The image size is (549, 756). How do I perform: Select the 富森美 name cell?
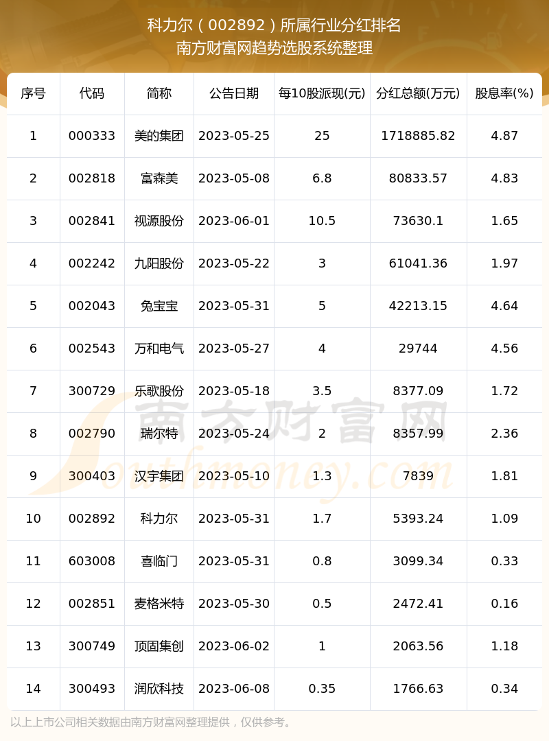coord(159,178)
